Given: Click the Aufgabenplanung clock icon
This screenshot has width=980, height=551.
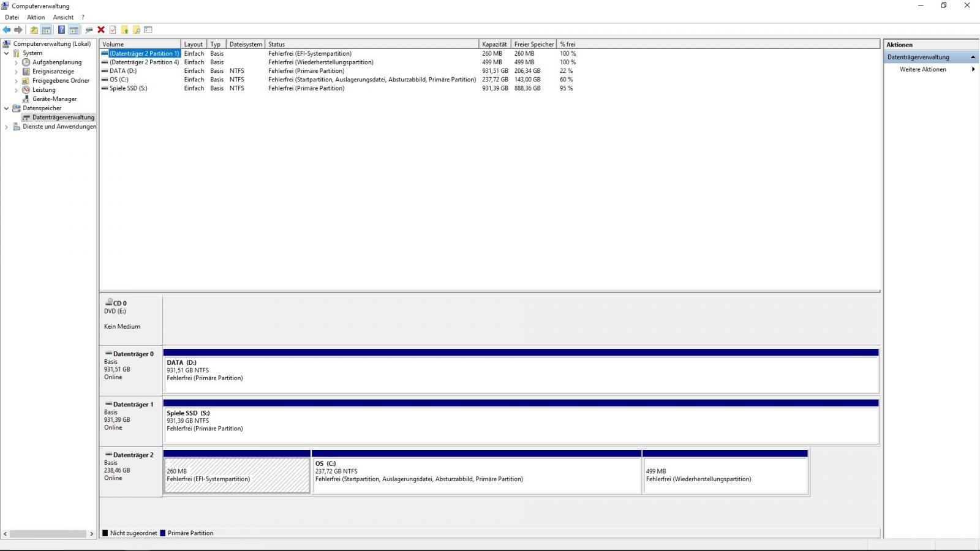Looking at the screenshot, I should [x=26, y=62].
